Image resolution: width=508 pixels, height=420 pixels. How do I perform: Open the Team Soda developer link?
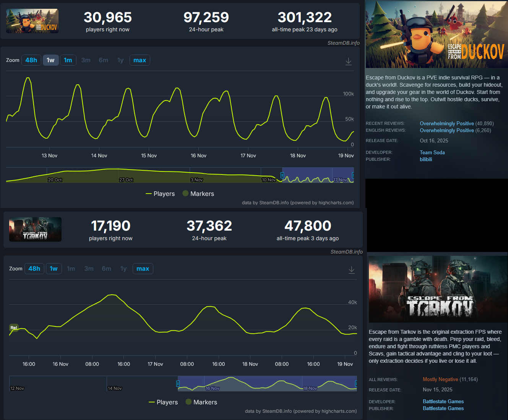click(432, 153)
